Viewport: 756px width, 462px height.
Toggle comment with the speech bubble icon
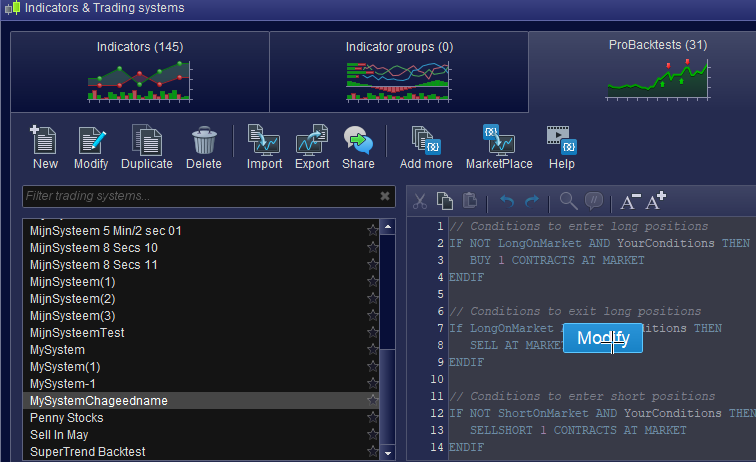coord(594,201)
